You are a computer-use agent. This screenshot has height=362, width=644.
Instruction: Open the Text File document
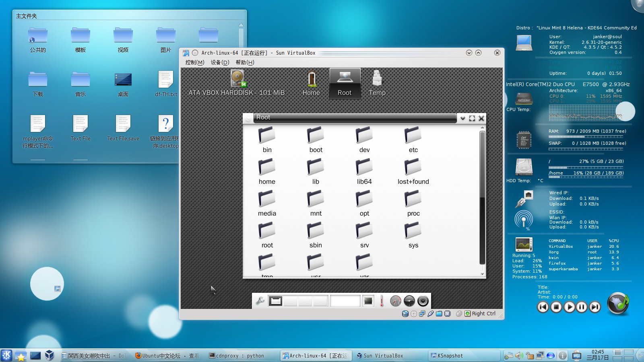(80, 128)
